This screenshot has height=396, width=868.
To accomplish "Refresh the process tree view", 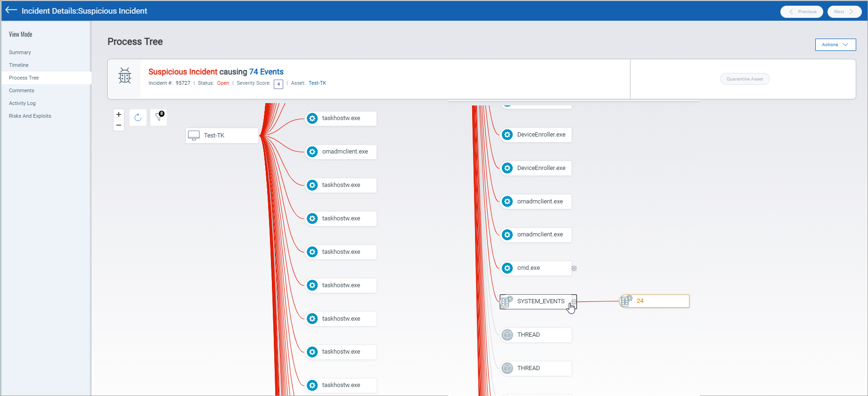I will click(x=138, y=117).
